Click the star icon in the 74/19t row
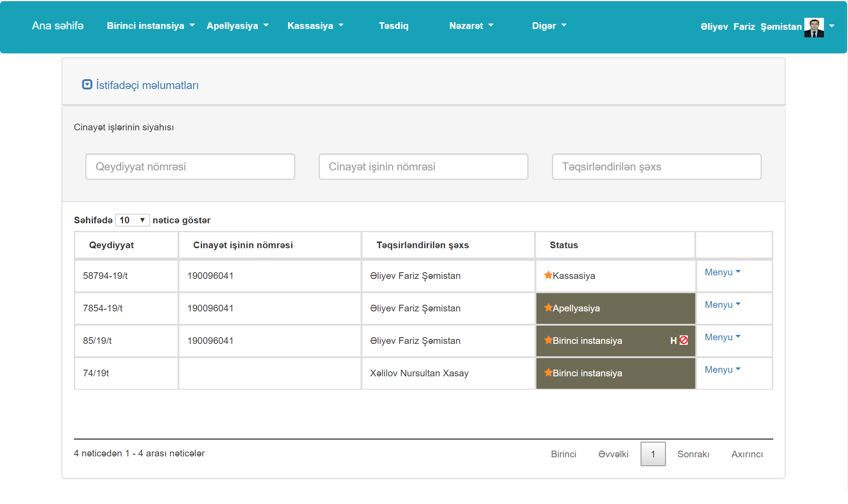 [x=548, y=373]
